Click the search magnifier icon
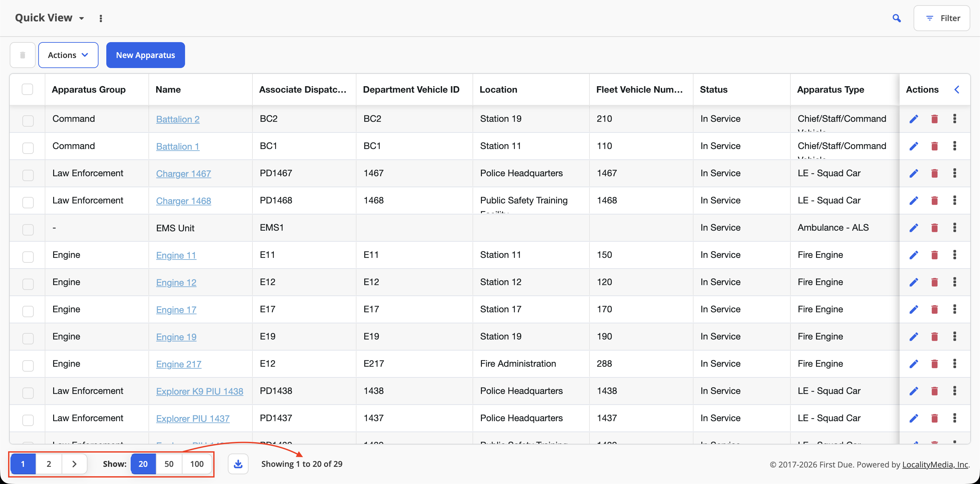 (896, 18)
